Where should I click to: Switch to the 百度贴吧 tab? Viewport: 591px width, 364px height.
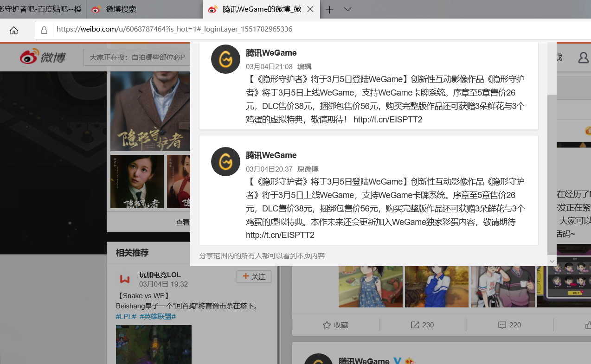pyautogui.click(x=43, y=9)
